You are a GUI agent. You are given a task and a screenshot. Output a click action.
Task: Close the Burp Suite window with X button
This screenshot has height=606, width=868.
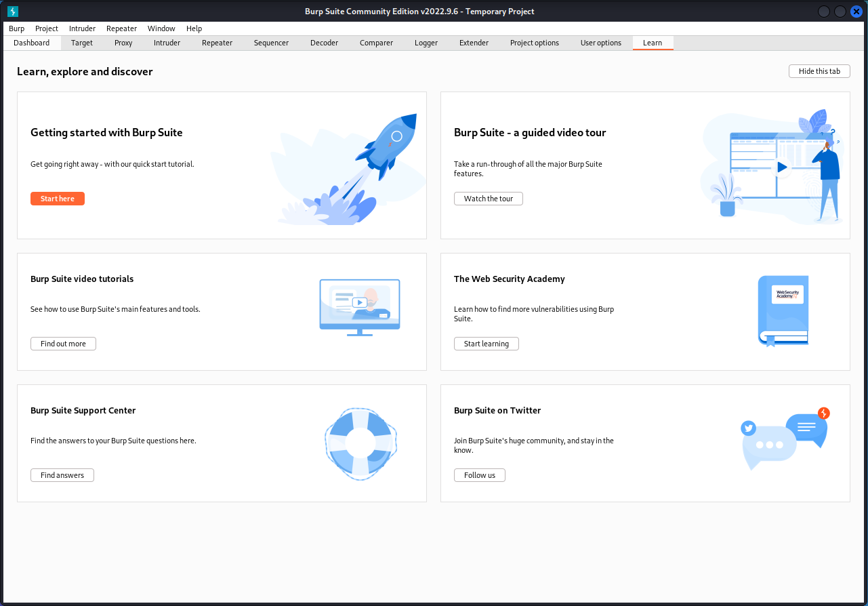click(855, 12)
